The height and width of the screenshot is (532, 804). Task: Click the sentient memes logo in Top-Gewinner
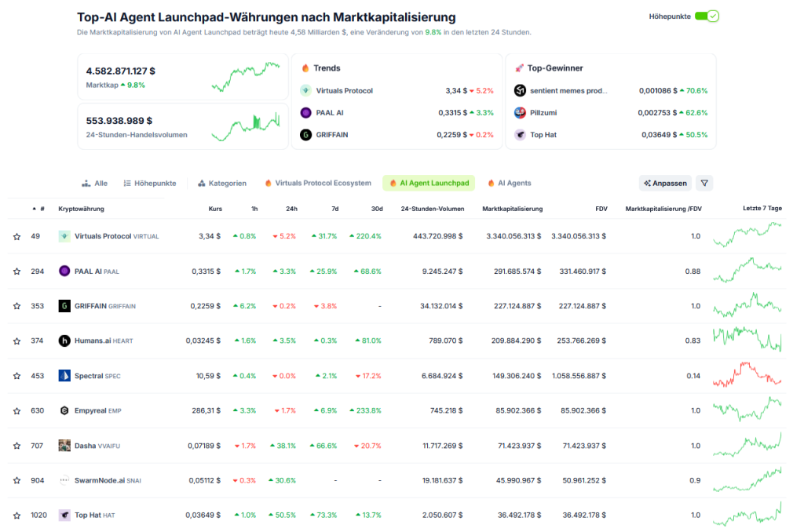click(520, 91)
